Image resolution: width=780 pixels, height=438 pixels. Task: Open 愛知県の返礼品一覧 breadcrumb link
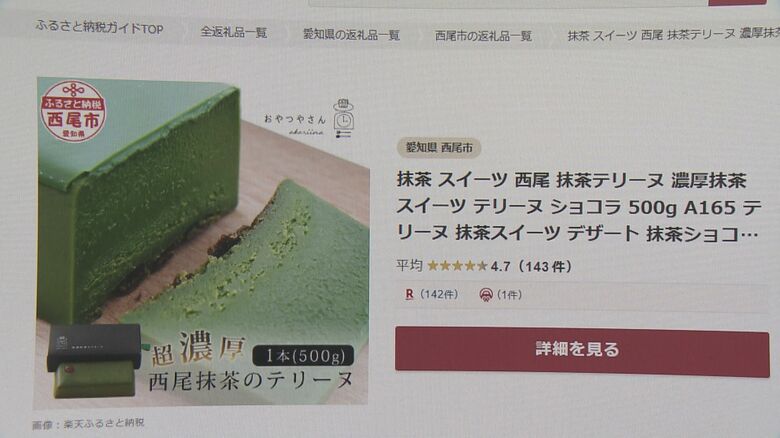351,35
